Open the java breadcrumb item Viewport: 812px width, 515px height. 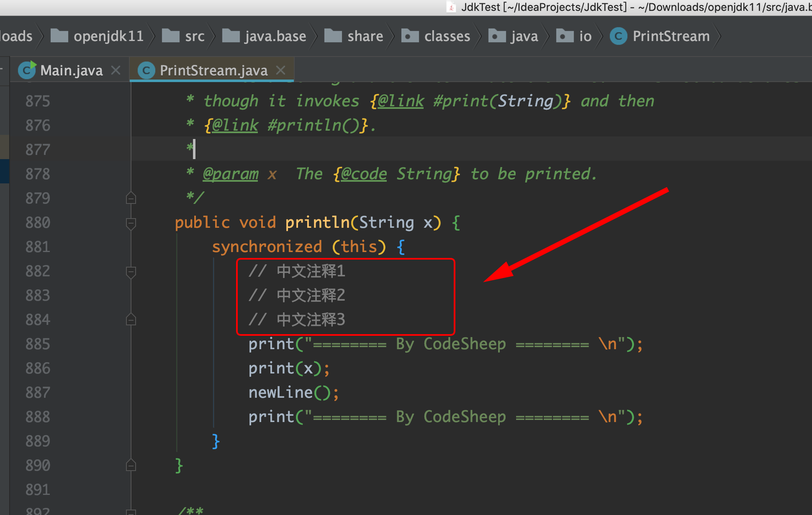point(524,36)
